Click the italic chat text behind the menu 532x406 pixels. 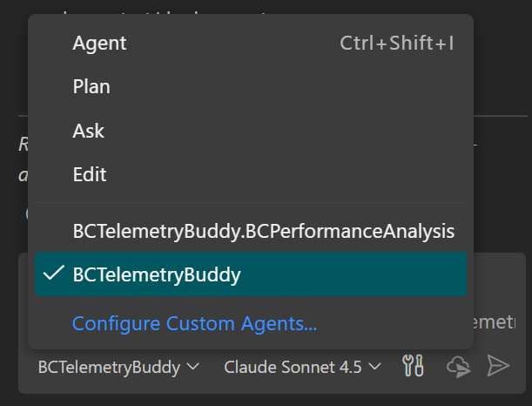23,145
